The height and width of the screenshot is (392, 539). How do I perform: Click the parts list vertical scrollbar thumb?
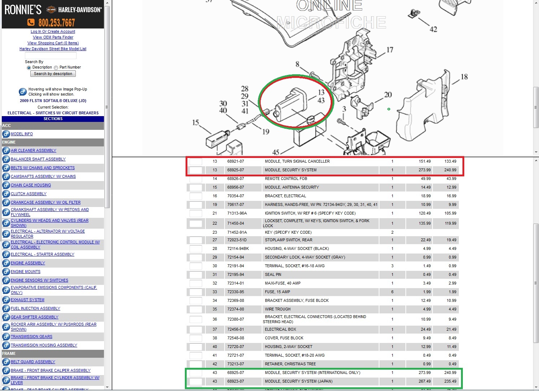pos(536,283)
